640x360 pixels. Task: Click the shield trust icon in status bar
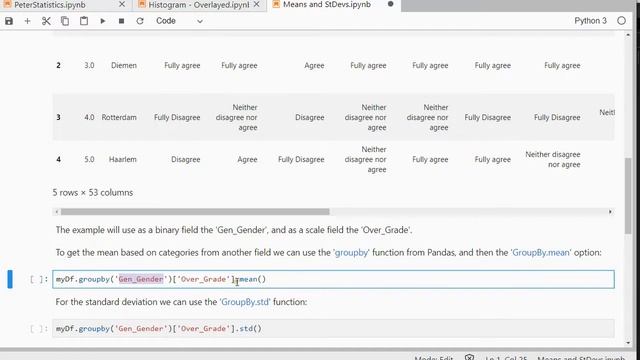pos(469,358)
